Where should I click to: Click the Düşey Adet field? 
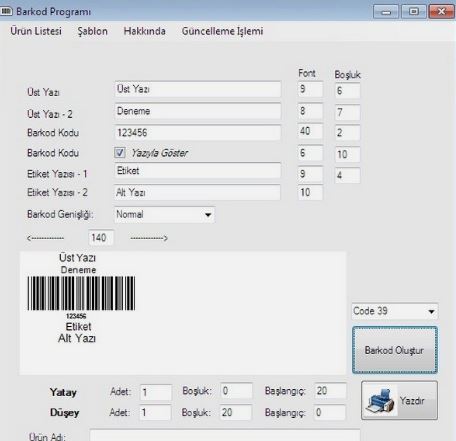click(x=155, y=413)
